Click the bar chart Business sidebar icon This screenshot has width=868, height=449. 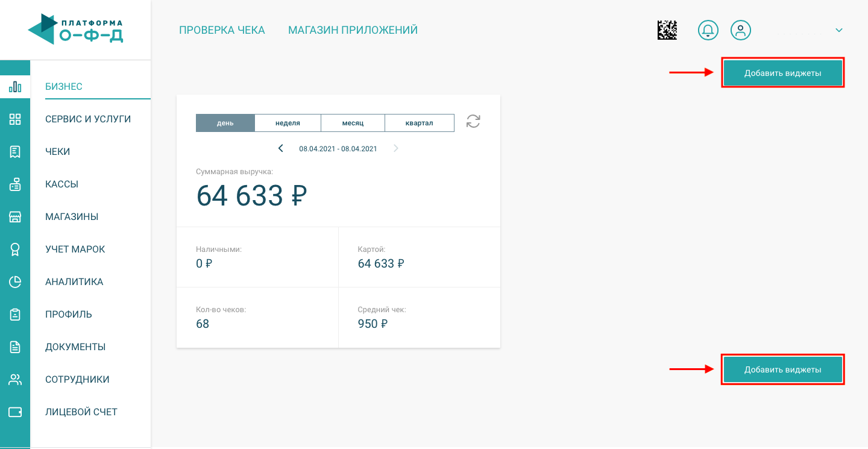pyautogui.click(x=15, y=87)
